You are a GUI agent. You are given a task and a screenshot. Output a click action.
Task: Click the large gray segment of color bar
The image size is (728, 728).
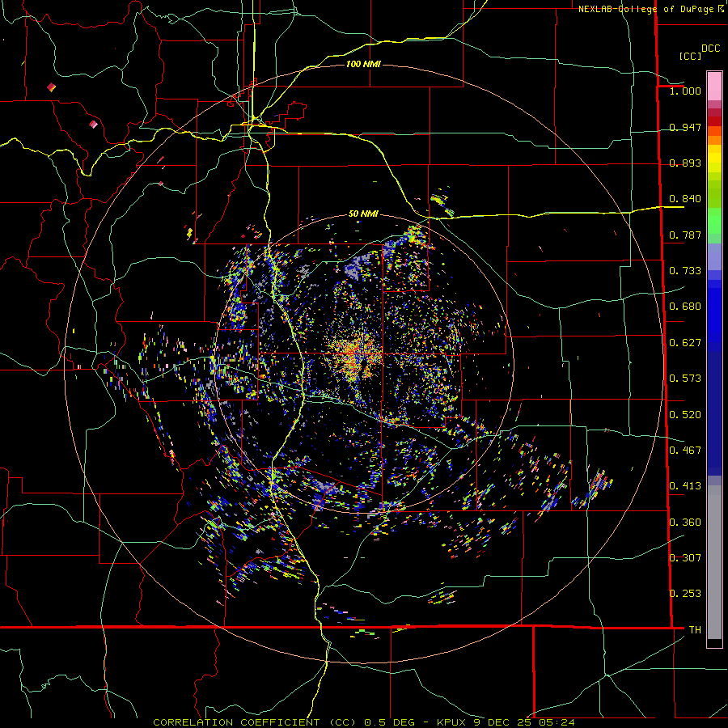(714, 562)
